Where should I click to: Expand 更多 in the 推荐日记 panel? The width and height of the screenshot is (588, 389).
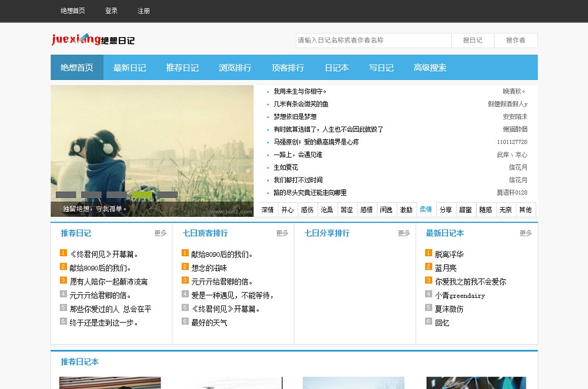tap(161, 233)
